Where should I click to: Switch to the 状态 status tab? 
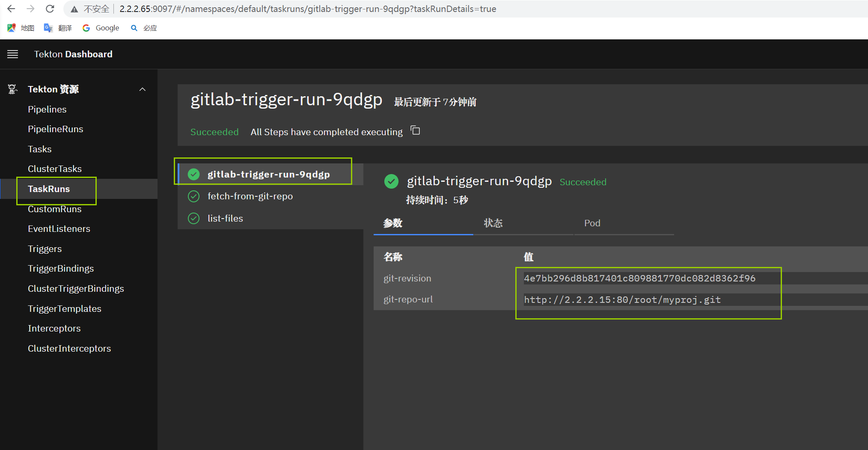pos(523,223)
